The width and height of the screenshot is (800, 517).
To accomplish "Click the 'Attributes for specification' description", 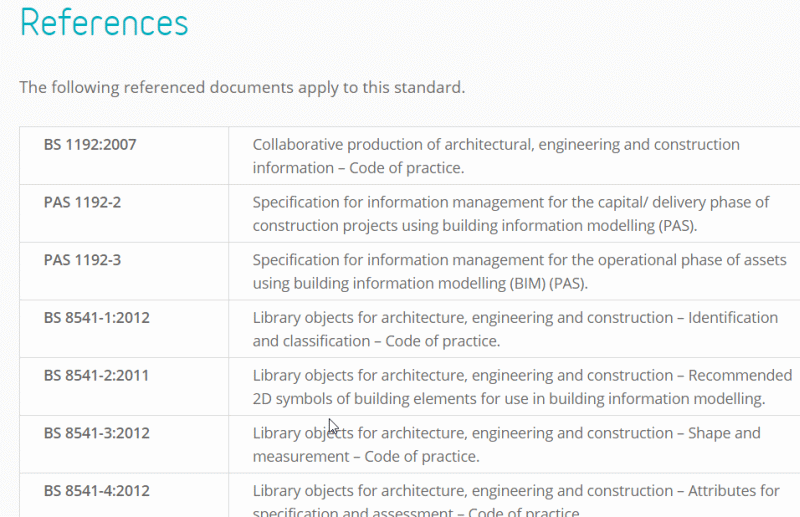I will pos(516,500).
